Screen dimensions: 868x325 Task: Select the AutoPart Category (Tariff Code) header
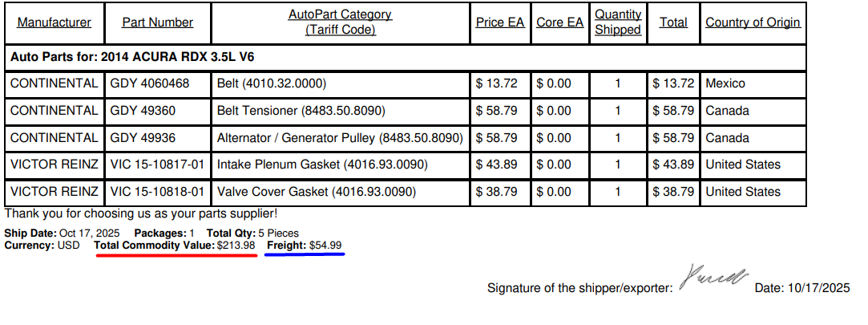pyautogui.click(x=340, y=22)
